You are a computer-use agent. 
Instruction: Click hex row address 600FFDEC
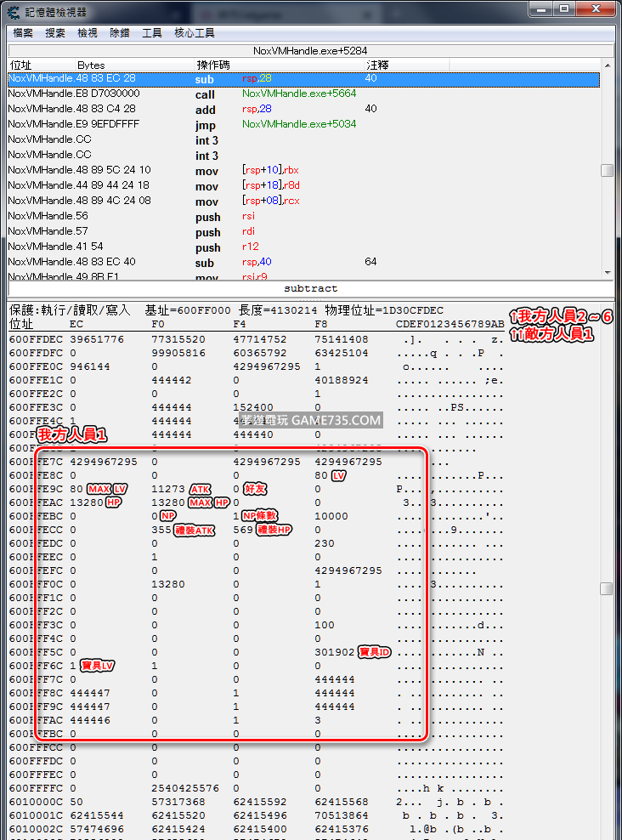click(x=36, y=339)
